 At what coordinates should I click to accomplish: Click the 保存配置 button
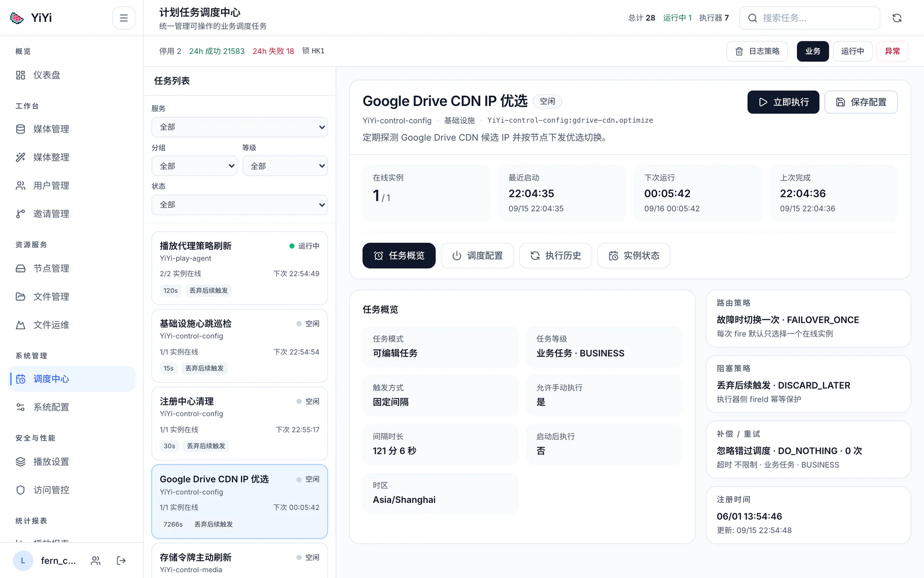[x=861, y=102]
